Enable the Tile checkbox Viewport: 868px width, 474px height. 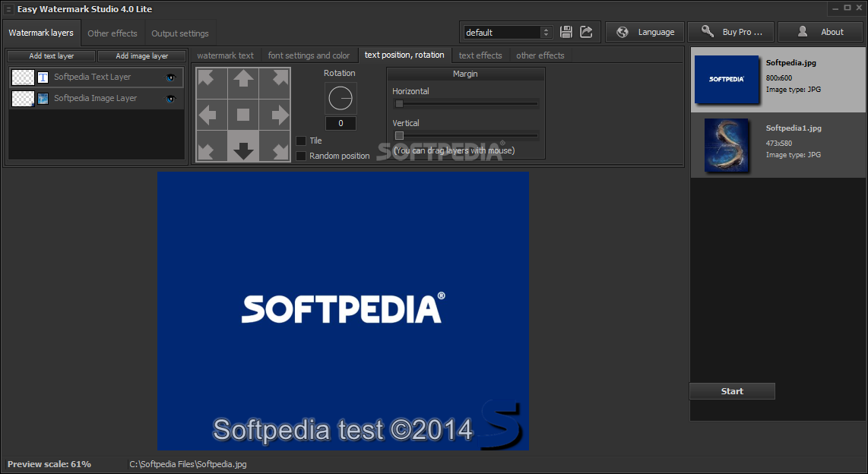[x=301, y=141]
